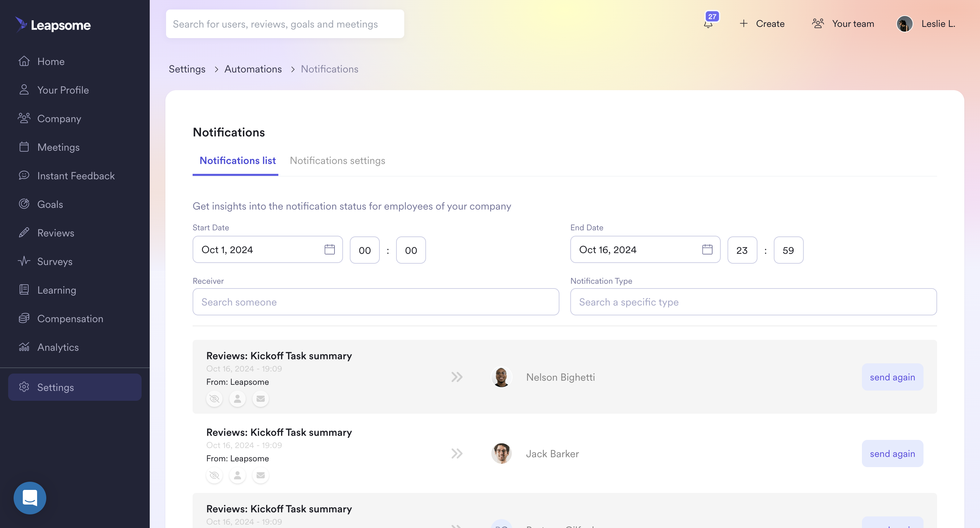980x528 pixels.
Task: Send again to Jack Barker
Action: pos(892,453)
